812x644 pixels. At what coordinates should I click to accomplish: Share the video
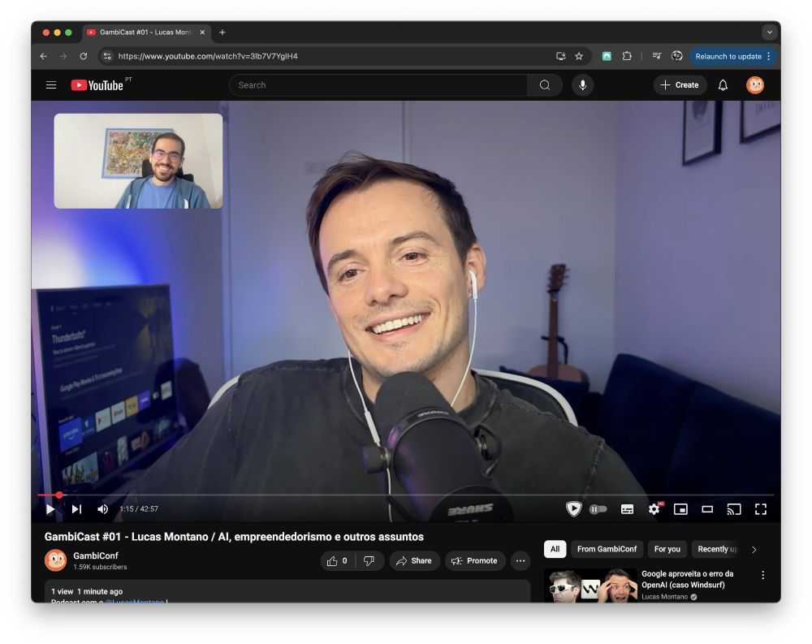(414, 560)
